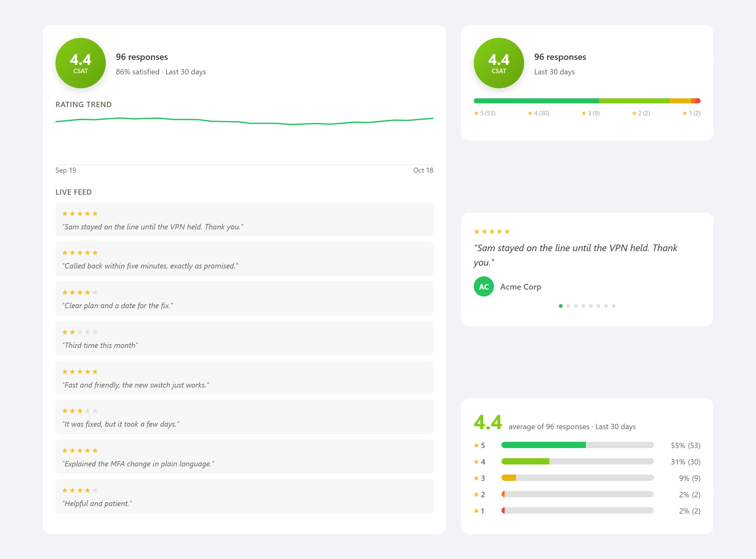Open the "Third time this month" quote
Image resolution: width=756 pixels, height=559 pixels.
coord(100,345)
